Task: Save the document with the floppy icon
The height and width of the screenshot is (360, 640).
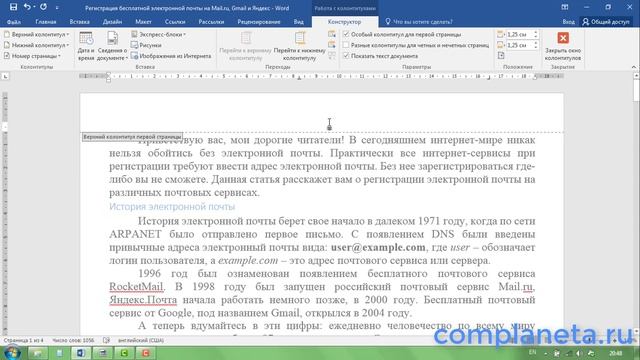Action: 13,7
